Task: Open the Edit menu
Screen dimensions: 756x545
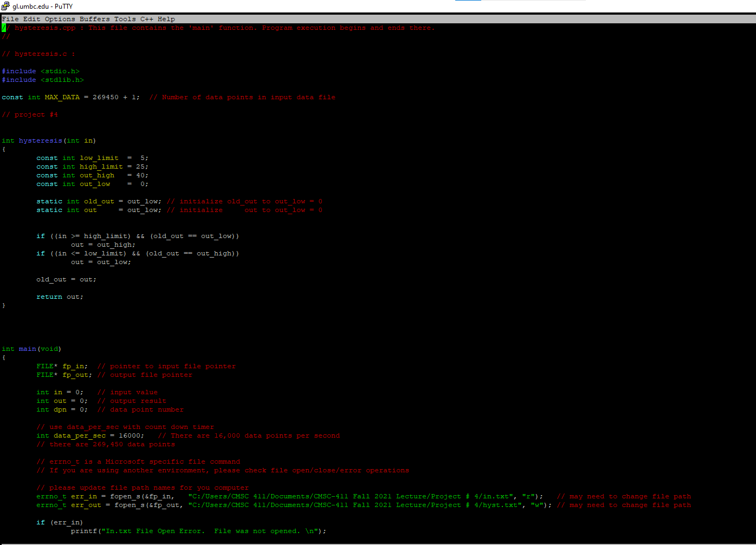Action: (x=31, y=18)
